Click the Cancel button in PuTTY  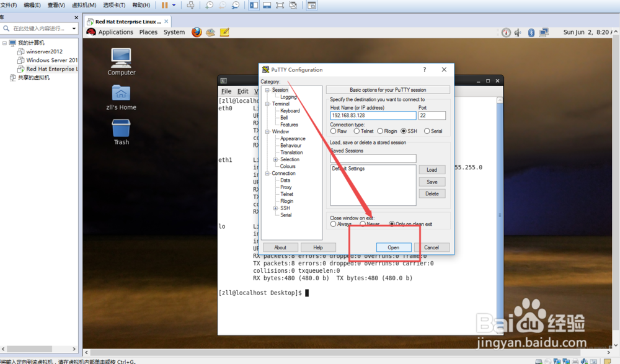432,247
